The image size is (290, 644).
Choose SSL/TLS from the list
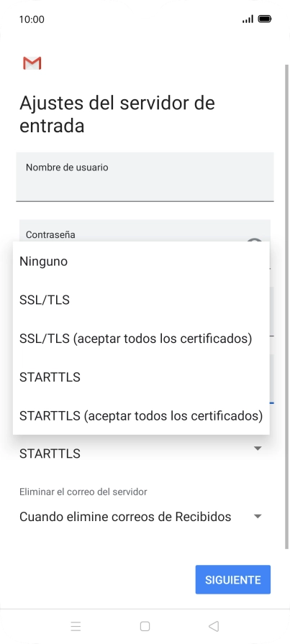[x=141, y=300]
